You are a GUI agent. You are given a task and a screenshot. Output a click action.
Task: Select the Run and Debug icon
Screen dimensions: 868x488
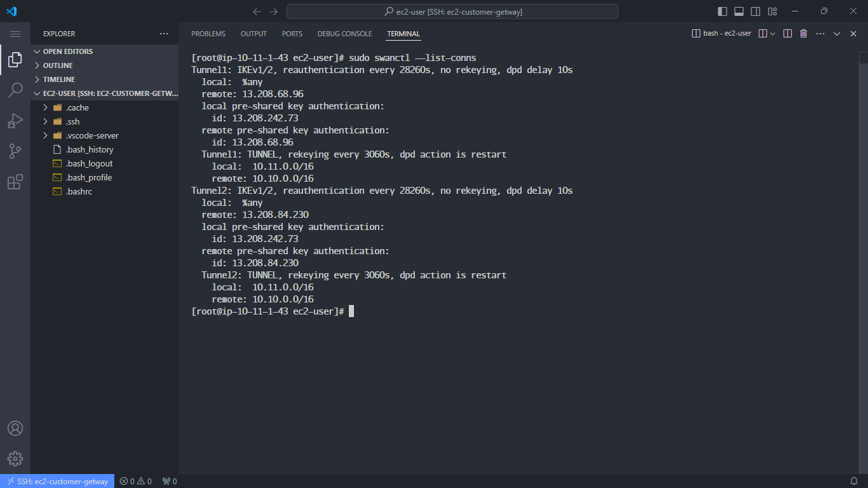pyautogui.click(x=15, y=121)
